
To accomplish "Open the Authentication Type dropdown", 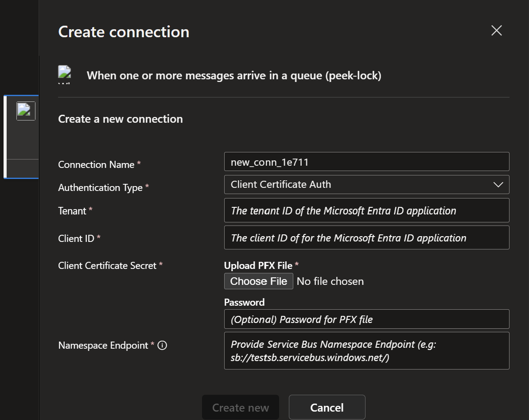I will [366, 185].
